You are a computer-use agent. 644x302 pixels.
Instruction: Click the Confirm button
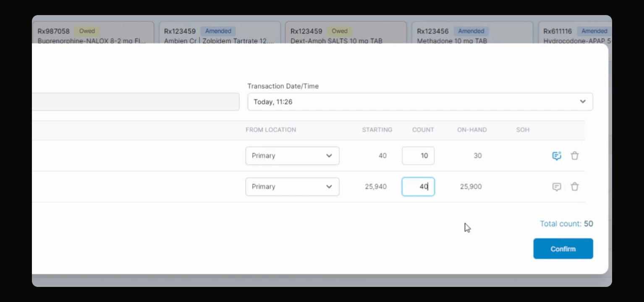pos(563,249)
